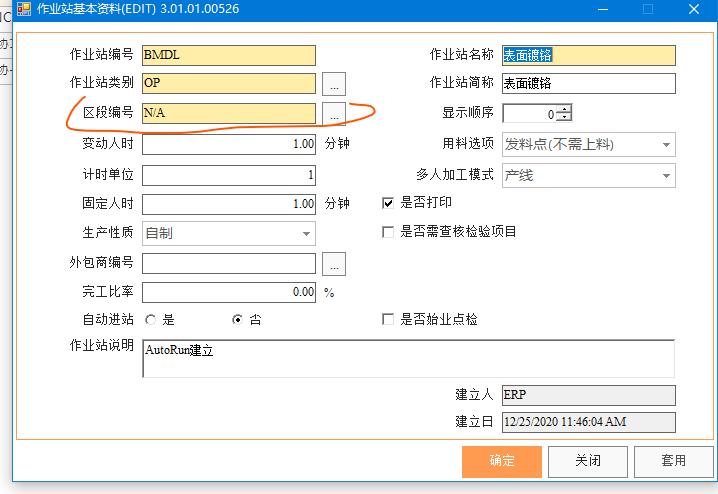Click the 变动人时 input field
718x494 pixels.
tap(229, 144)
